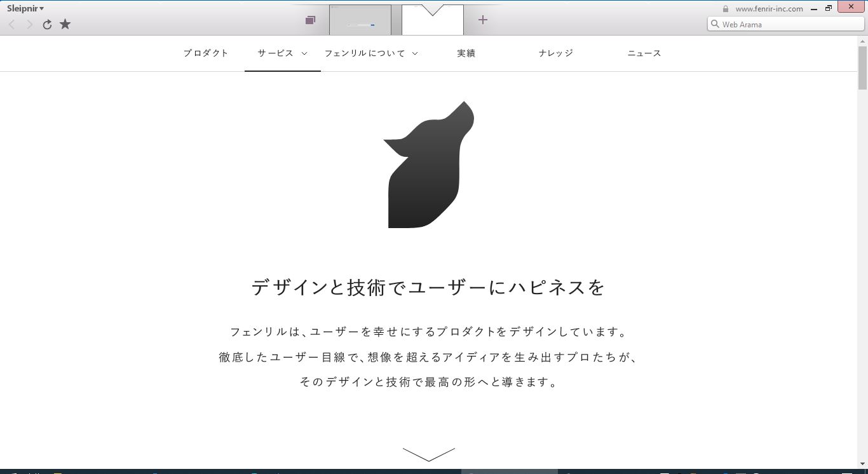
Task: Open the プロダクト menu item
Action: click(x=206, y=53)
